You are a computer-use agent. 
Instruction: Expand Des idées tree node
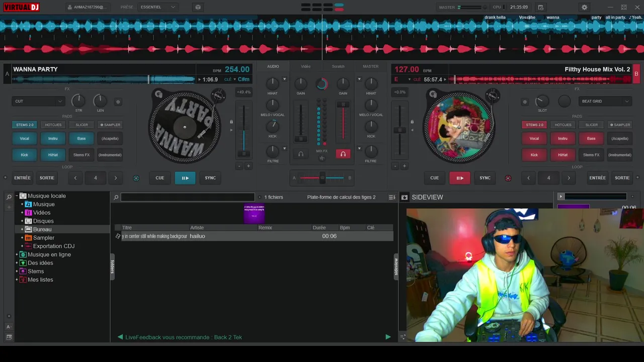coord(17,263)
